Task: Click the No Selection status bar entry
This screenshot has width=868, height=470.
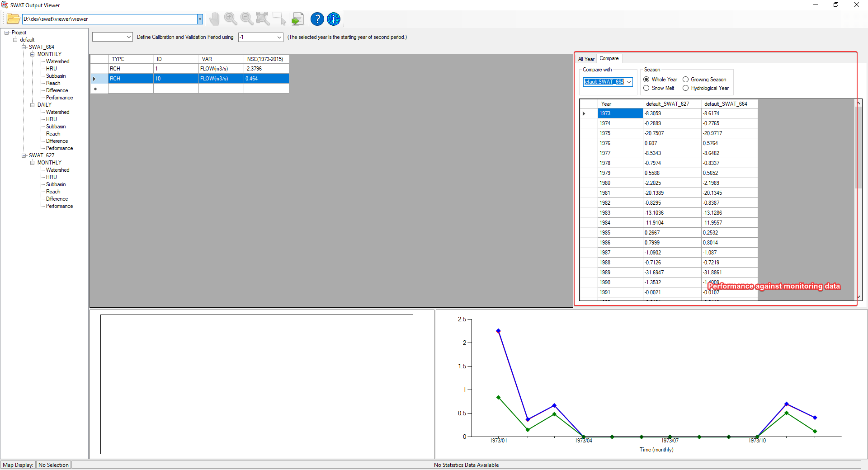Action: pyautogui.click(x=53, y=465)
